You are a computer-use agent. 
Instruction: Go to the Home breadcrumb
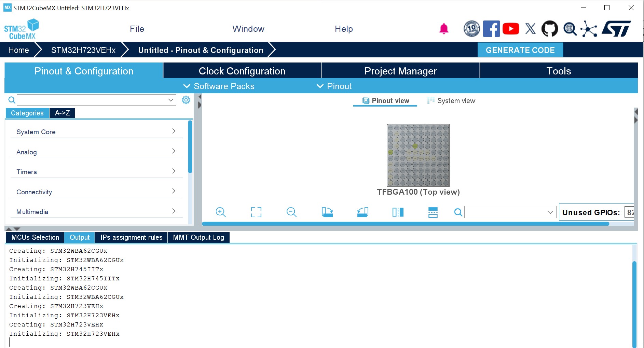point(18,50)
